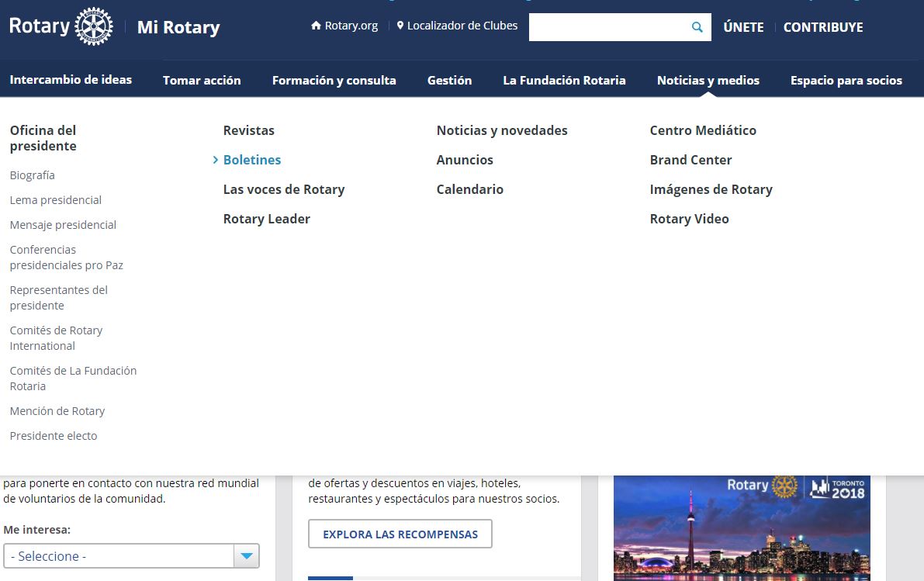Image resolution: width=924 pixels, height=581 pixels.
Task: Open Mención de Rotary
Action: (57, 410)
